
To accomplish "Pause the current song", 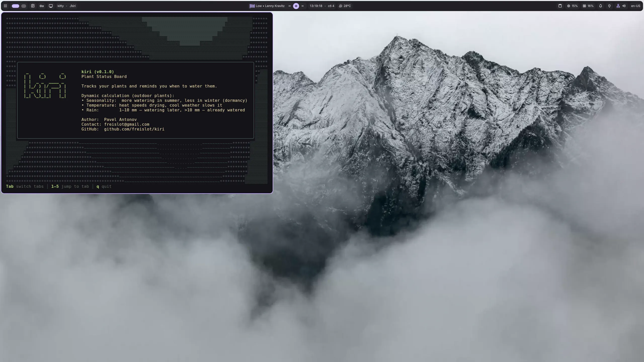I will coord(296,6).
